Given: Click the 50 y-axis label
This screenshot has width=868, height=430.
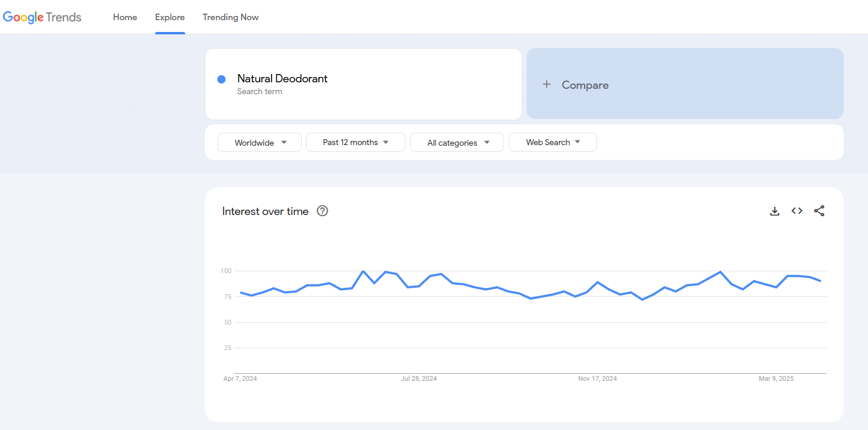Looking at the screenshot, I should (x=228, y=322).
